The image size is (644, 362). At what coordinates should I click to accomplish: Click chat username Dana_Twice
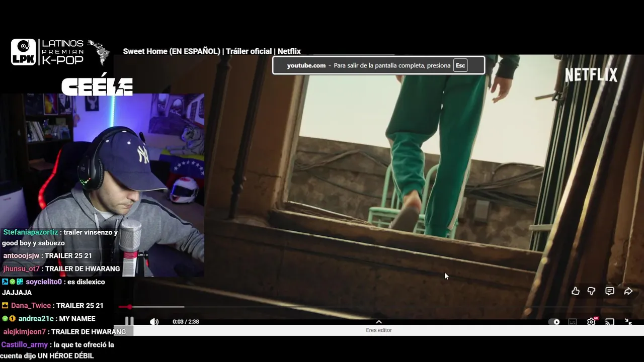click(x=31, y=305)
